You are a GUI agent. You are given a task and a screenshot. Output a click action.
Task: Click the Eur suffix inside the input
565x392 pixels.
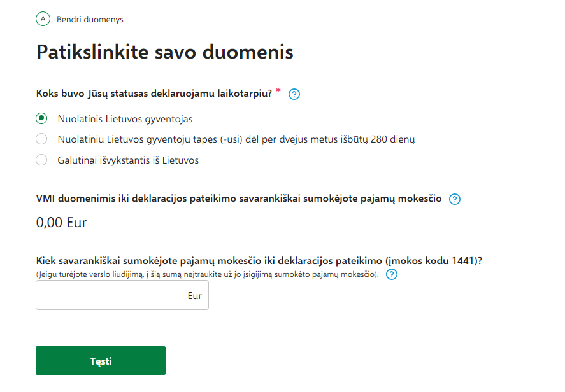(194, 296)
